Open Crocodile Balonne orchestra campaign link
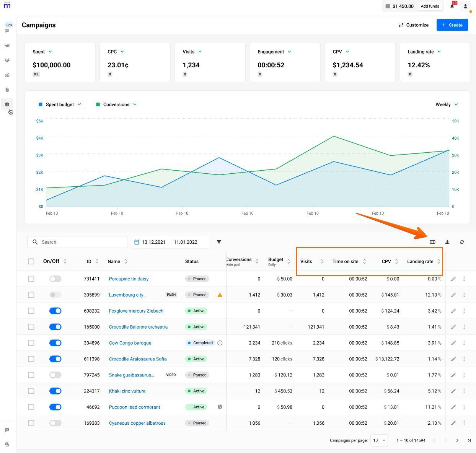 pyautogui.click(x=138, y=327)
